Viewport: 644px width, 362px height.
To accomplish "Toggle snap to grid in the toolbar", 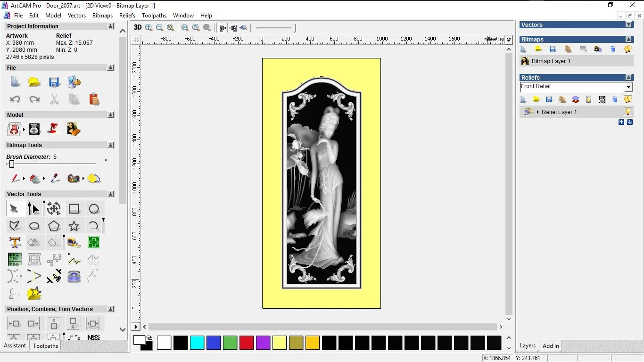I will pyautogui.click(x=222, y=27).
